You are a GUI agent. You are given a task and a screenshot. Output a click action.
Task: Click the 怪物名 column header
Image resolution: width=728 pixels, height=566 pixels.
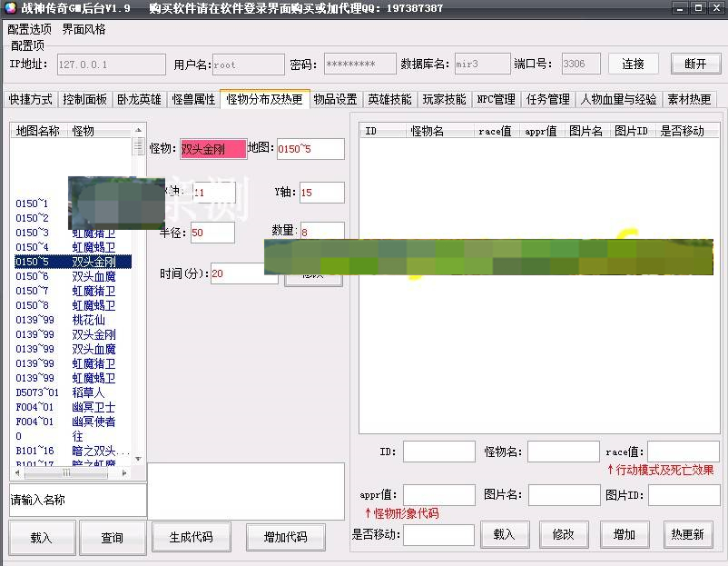(x=428, y=131)
